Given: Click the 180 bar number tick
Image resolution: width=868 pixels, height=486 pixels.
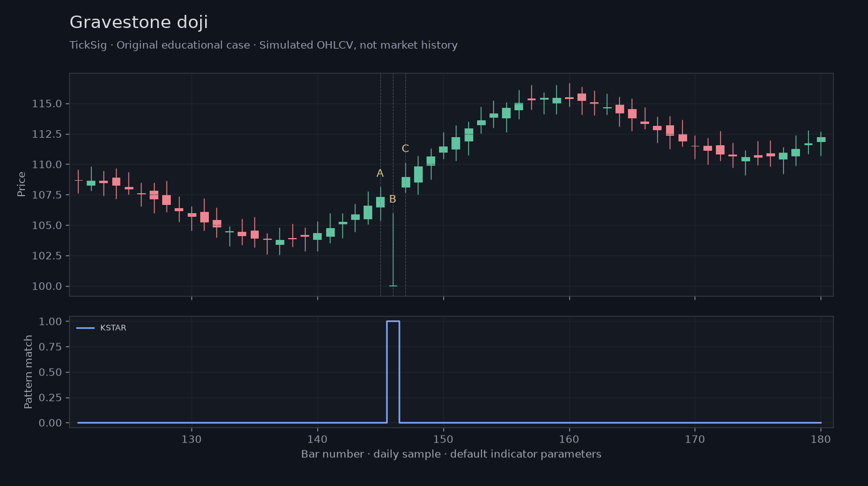Looking at the screenshot, I should click(x=821, y=439).
